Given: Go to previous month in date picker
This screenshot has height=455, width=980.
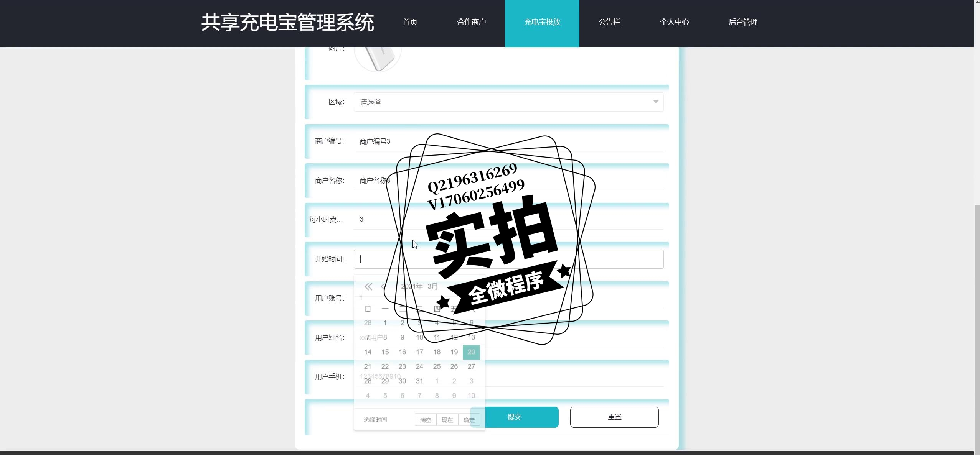Looking at the screenshot, I should tap(383, 286).
